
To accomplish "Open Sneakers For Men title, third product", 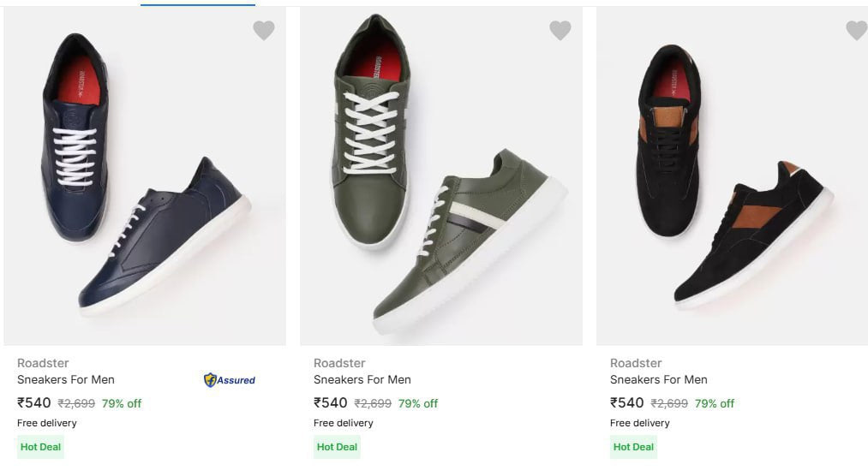I will pyautogui.click(x=659, y=379).
